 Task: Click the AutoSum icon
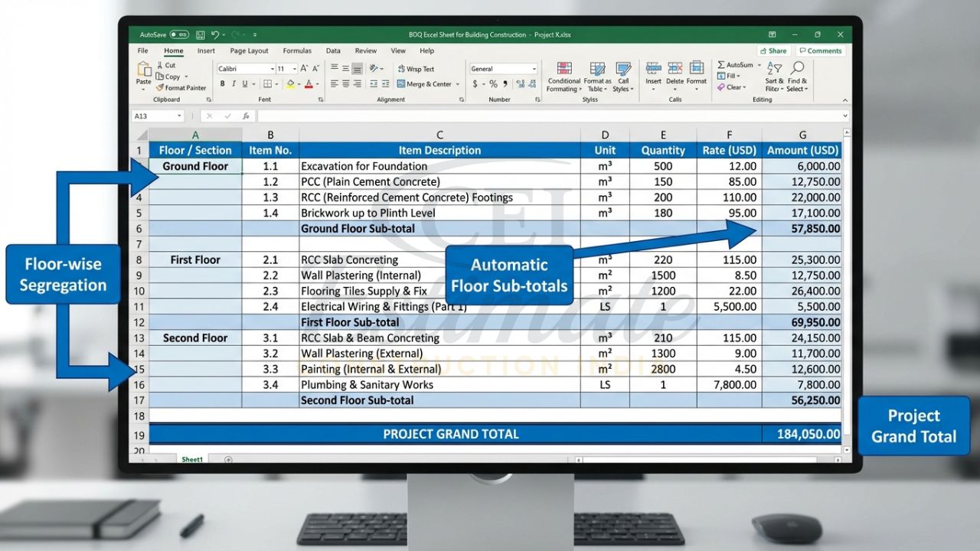tap(721, 64)
